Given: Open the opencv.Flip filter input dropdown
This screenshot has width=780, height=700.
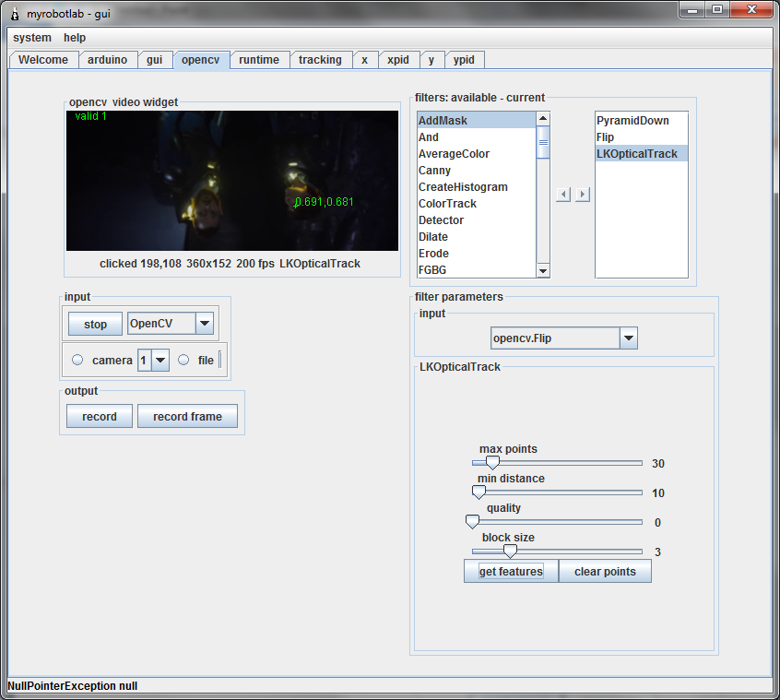Looking at the screenshot, I should click(629, 338).
